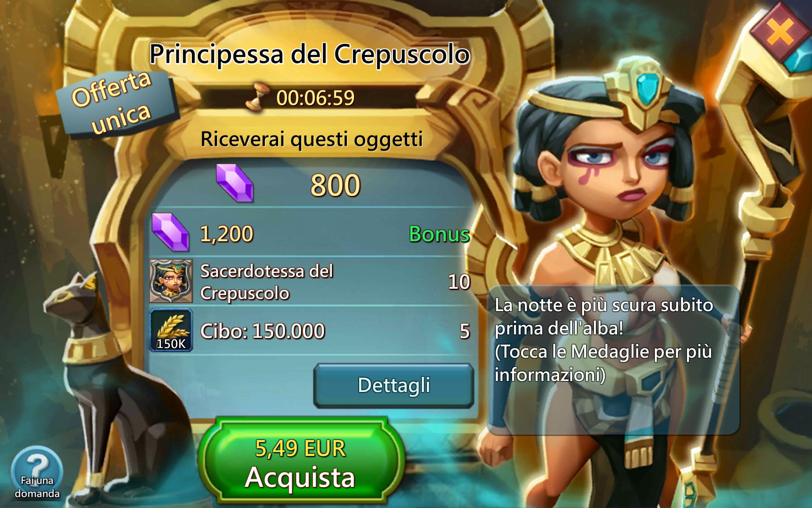
Task: Tap the Cibo 150K food icon
Action: (171, 331)
